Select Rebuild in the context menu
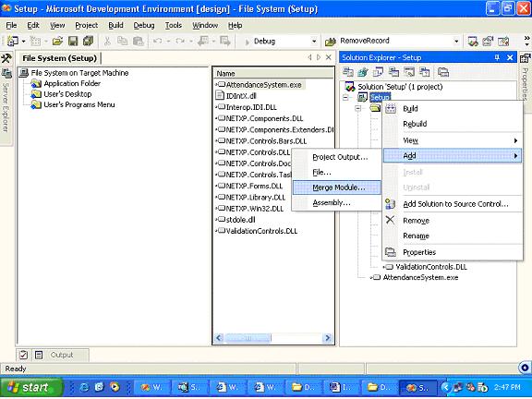532x399 pixels. pos(453,124)
